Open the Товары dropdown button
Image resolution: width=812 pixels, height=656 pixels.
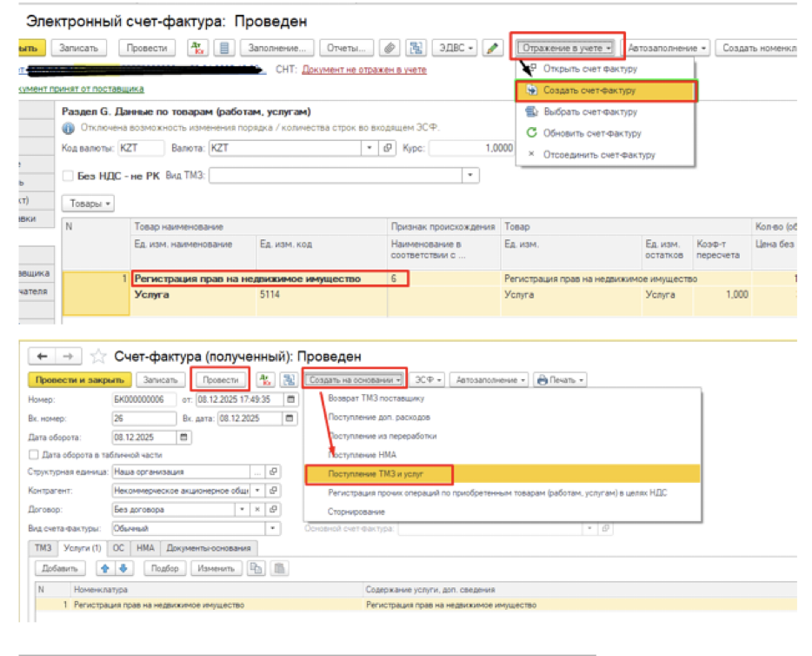(89, 204)
